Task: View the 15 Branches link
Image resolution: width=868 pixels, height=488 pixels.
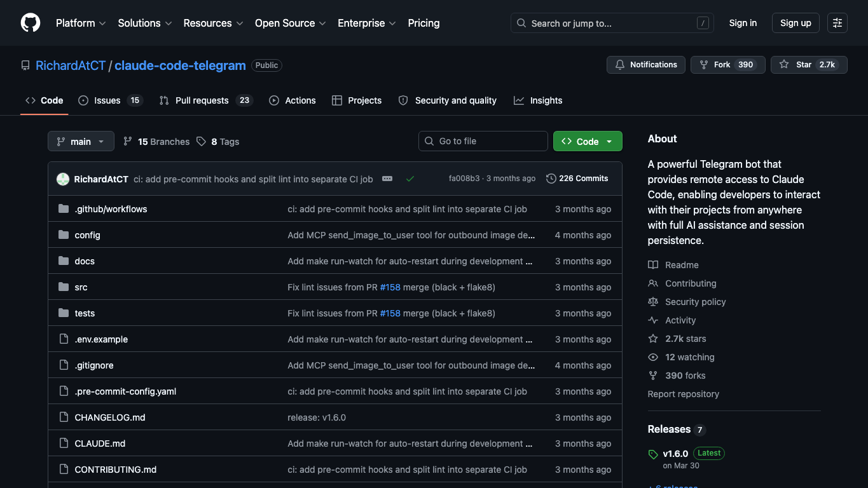Action: (156, 142)
